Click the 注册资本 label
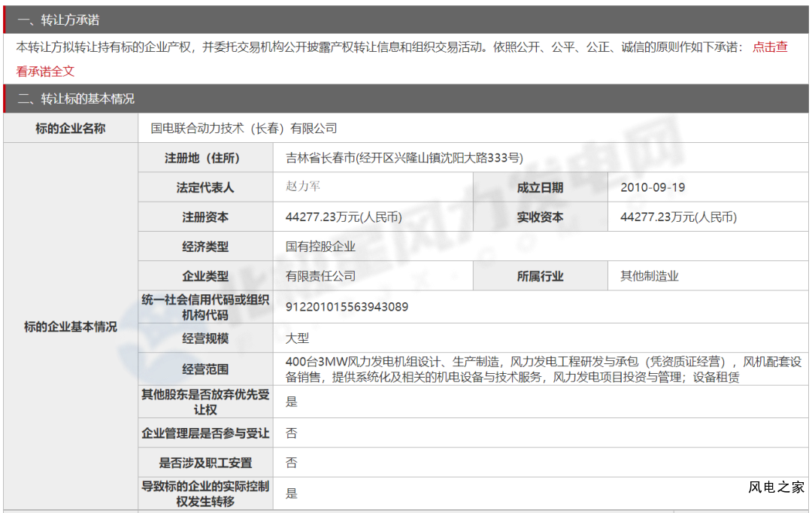Viewport: 812px width, 513px height. click(205, 217)
